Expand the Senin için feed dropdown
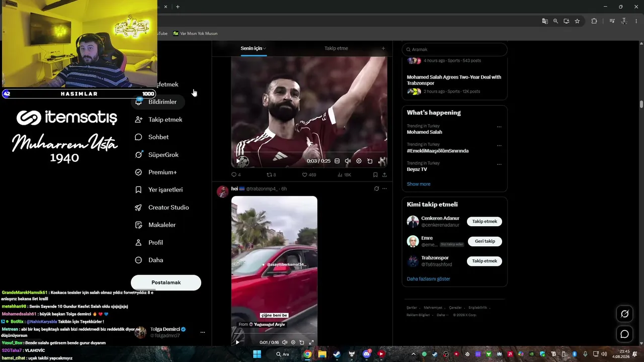The image size is (644, 362). 265,48
